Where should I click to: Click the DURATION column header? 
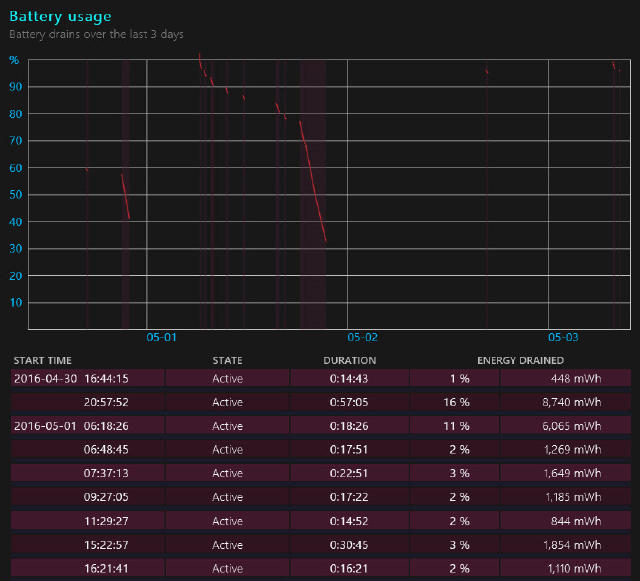(349, 360)
